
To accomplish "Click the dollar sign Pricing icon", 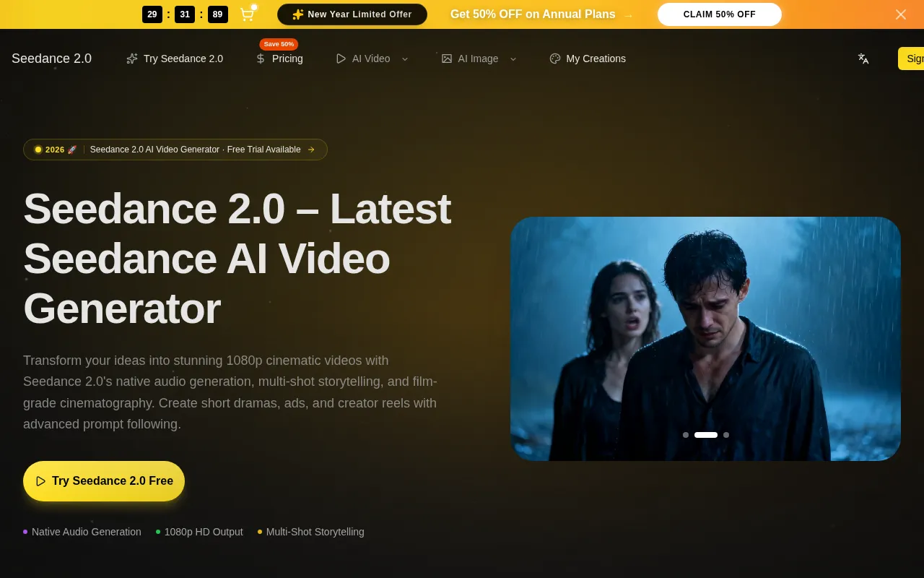I will (x=261, y=59).
